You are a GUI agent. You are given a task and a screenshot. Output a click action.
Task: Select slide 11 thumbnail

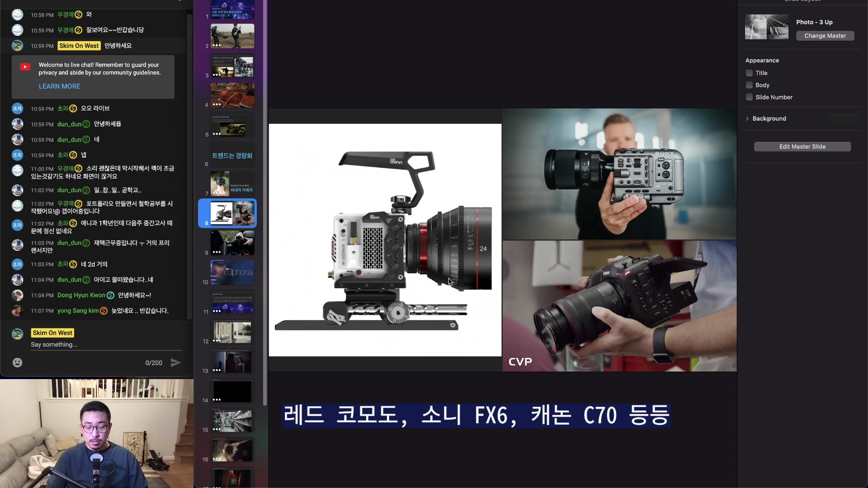232,302
